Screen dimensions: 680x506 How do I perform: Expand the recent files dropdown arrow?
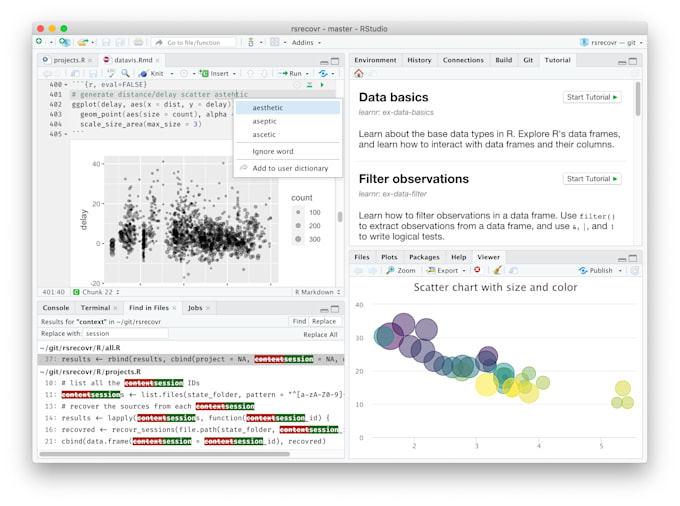[x=92, y=42]
